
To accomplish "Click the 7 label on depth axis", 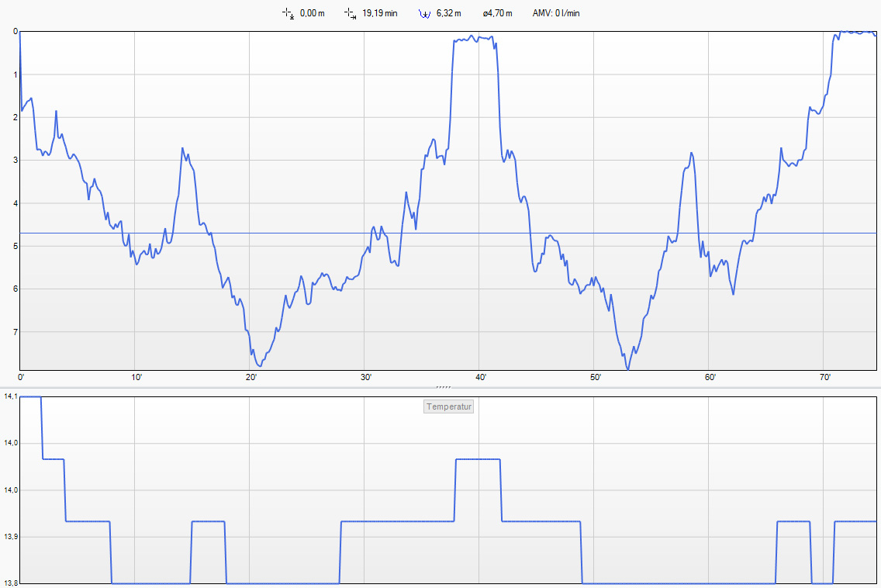I will (14, 332).
